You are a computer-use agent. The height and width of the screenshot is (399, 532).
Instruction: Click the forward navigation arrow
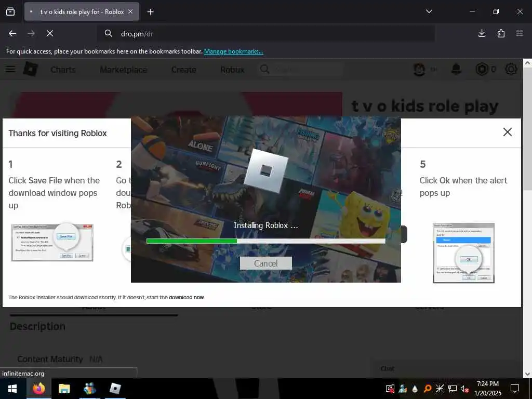tap(31, 33)
